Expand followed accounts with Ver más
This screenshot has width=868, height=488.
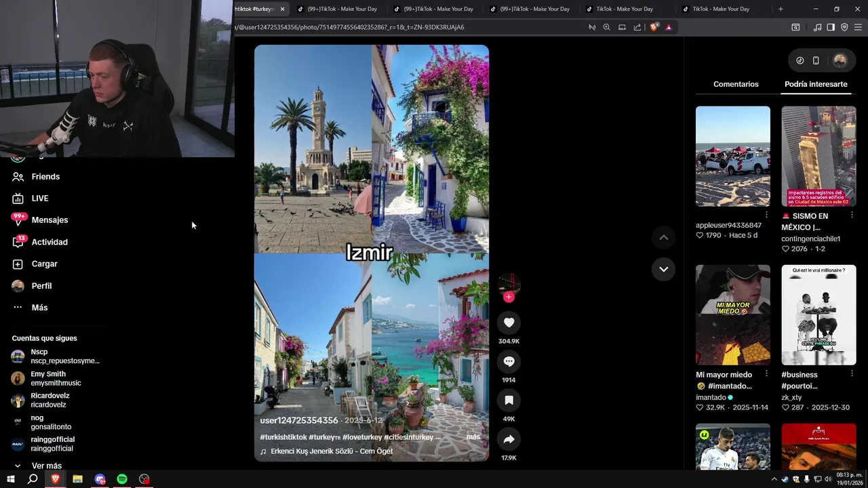[46, 466]
